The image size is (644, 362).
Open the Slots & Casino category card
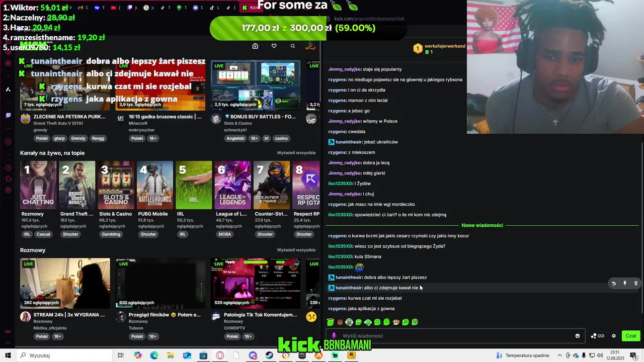116,185
